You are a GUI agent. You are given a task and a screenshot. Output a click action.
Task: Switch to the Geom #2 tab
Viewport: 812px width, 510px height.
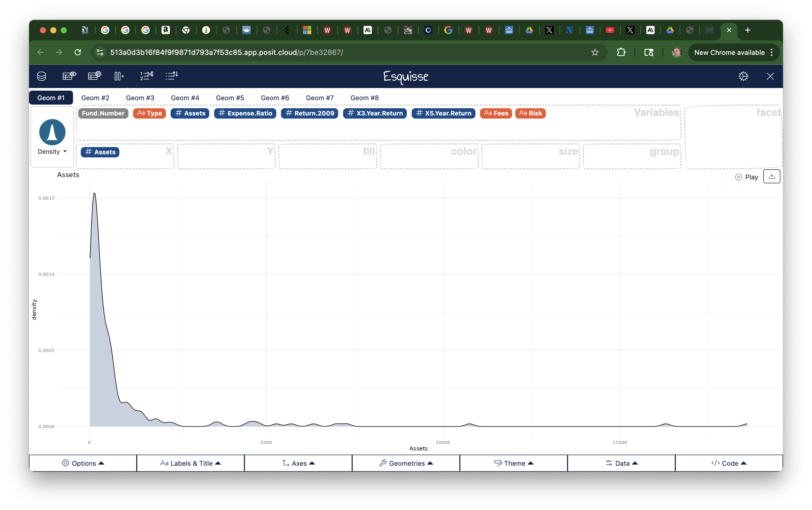point(95,98)
